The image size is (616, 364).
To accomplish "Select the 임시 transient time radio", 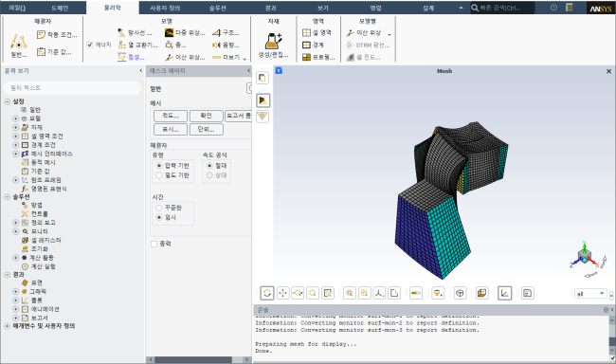I will point(159,217).
